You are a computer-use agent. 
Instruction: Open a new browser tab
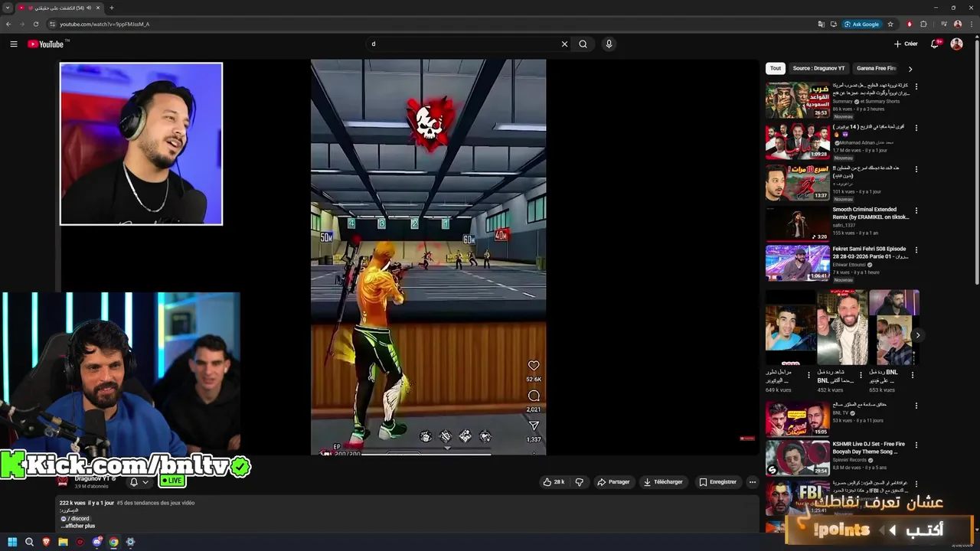point(112,8)
